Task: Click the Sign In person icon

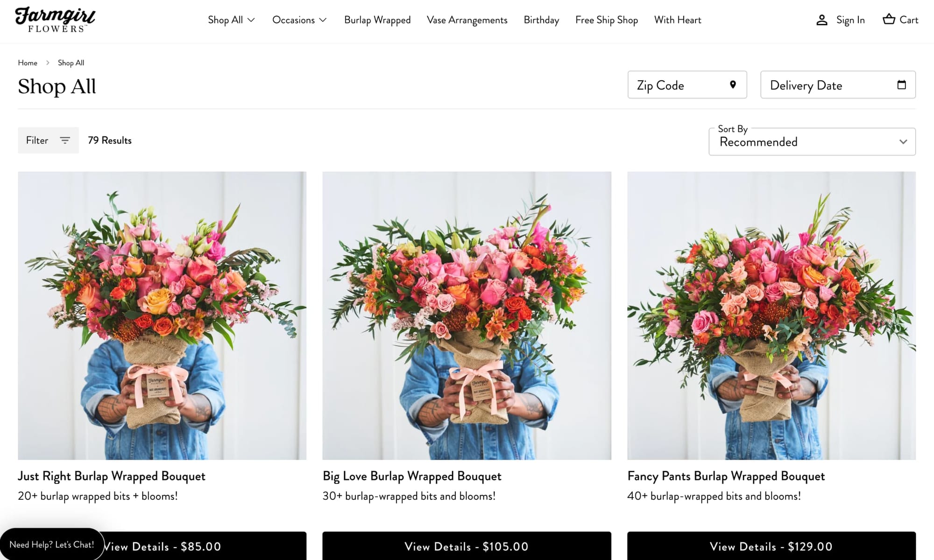Action: [821, 20]
